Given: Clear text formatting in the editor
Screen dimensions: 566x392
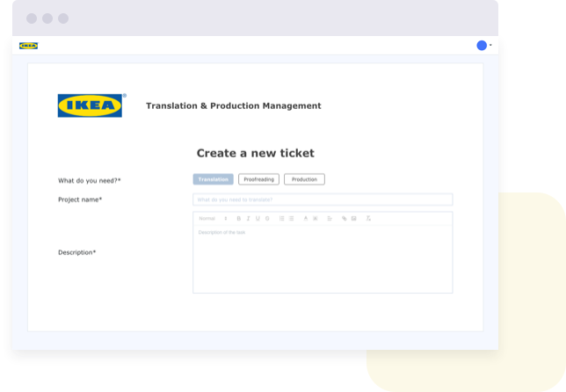Looking at the screenshot, I should [x=368, y=218].
